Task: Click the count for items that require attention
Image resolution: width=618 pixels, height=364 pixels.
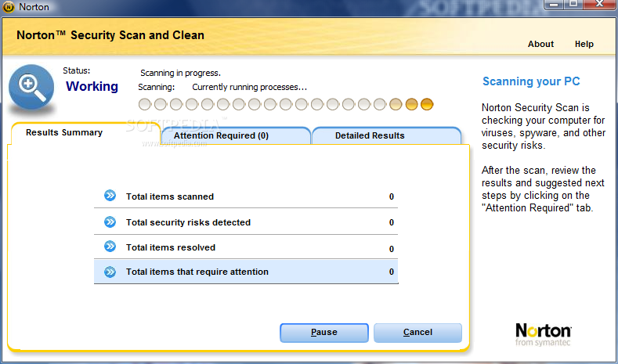Action: (392, 272)
